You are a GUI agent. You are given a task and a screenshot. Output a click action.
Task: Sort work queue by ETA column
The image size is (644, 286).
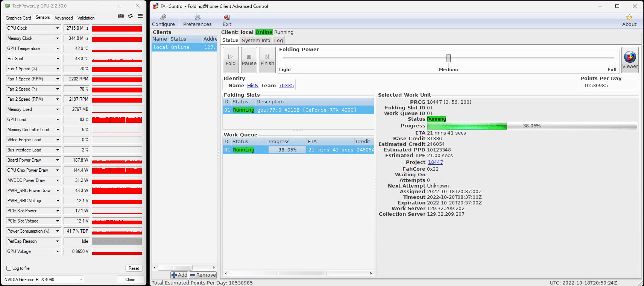point(330,142)
